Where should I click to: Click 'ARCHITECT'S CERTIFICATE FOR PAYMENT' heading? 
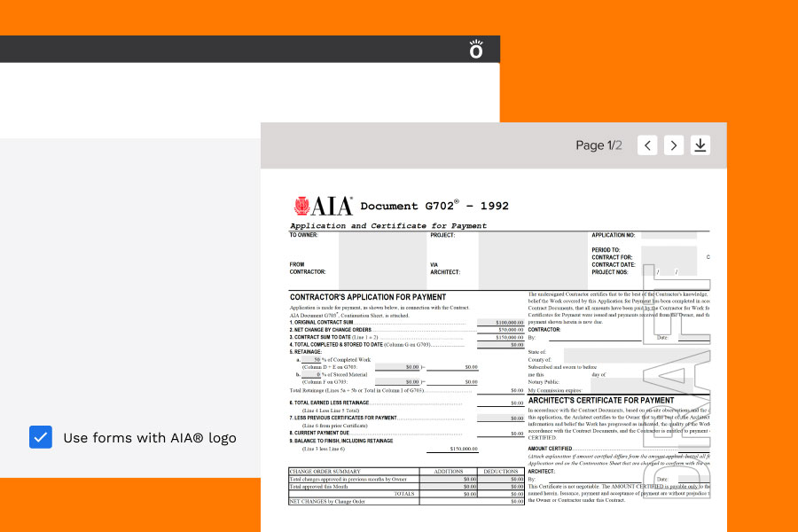coord(601,401)
